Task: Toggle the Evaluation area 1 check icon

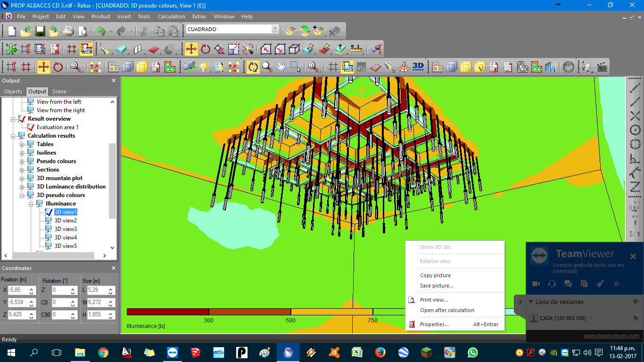Action: coord(31,127)
